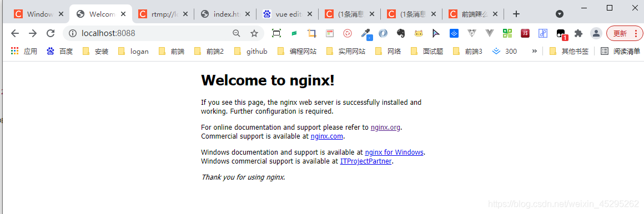The image size is (644, 214).
Task: Open the red-and-white window layout extension
Action: [x=330, y=34]
